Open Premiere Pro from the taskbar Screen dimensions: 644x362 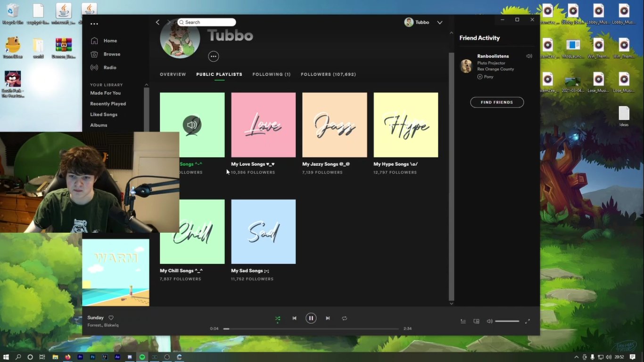pos(80,357)
